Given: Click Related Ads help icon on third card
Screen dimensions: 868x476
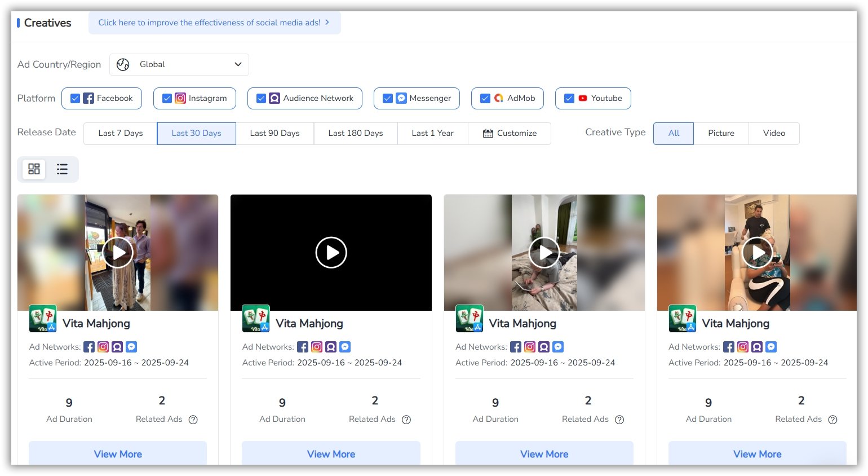Looking at the screenshot, I should 619,420.
